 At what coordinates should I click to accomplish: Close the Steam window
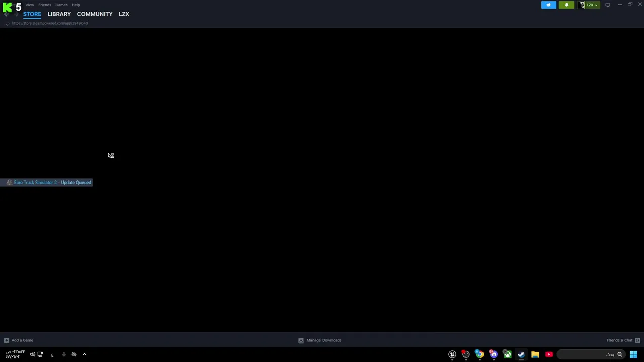click(640, 5)
